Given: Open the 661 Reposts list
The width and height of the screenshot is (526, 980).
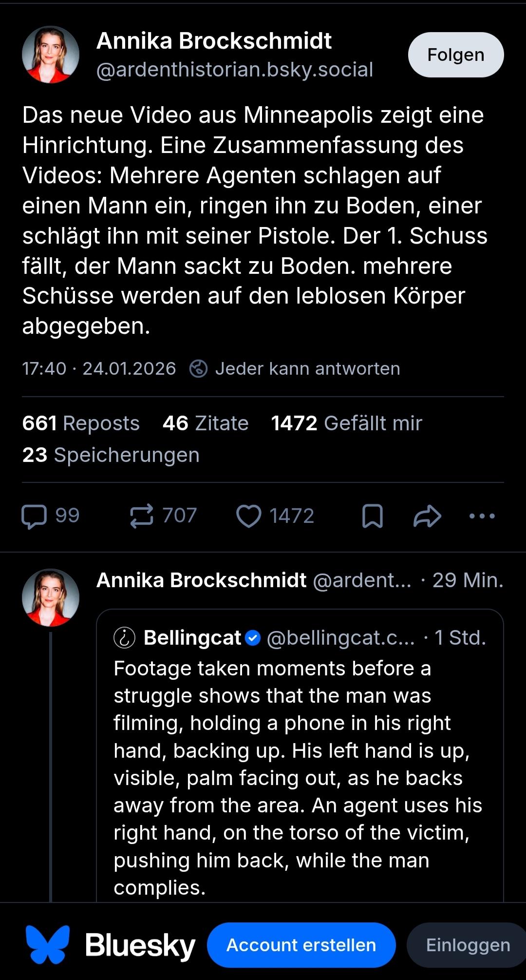Looking at the screenshot, I should [x=81, y=423].
